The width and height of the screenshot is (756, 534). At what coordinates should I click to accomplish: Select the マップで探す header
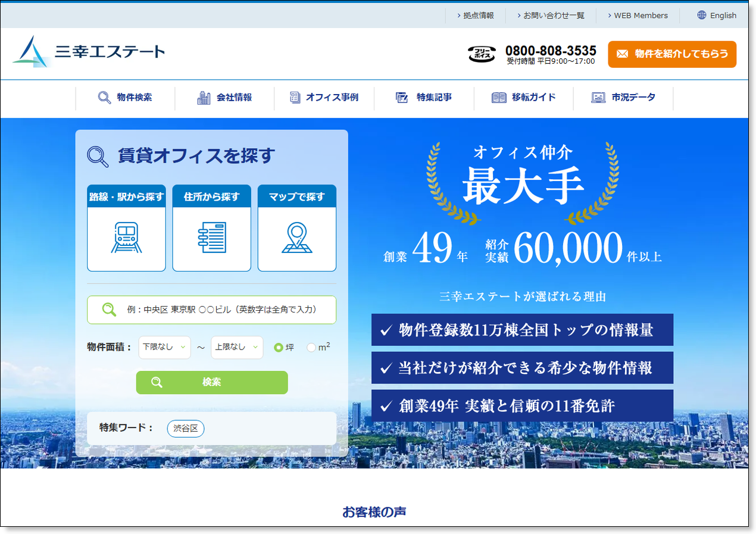[297, 196]
